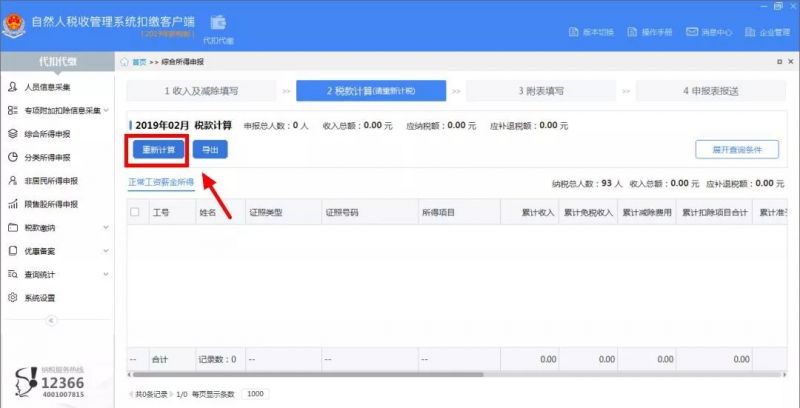The width and height of the screenshot is (800, 408).
Task: Click the 累计免税收入 column header
Action: [x=588, y=212]
